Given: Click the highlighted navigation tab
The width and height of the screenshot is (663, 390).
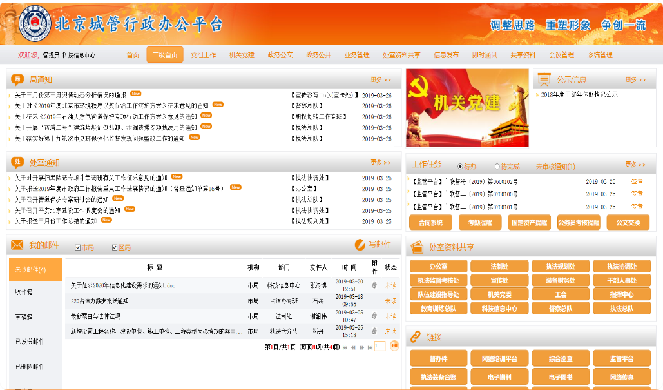Looking at the screenshot, I should pyautogui.click(x=165, y=55).
